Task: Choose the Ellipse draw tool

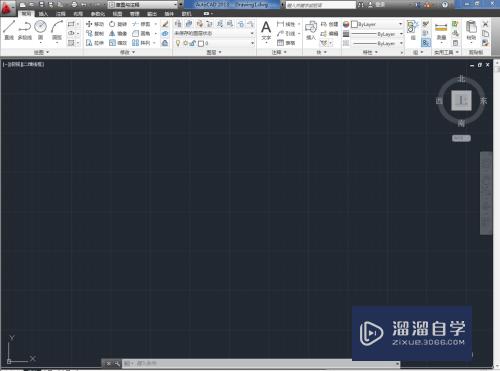Action: pyautogui.click(x=71, y=33)
